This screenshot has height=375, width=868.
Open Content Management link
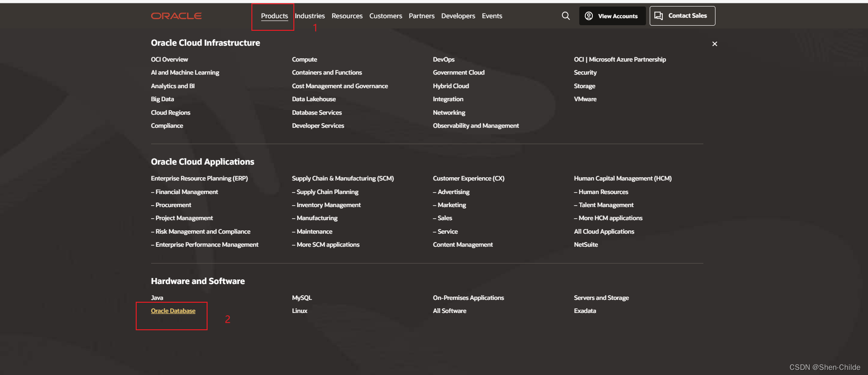[x=463, y=244]
